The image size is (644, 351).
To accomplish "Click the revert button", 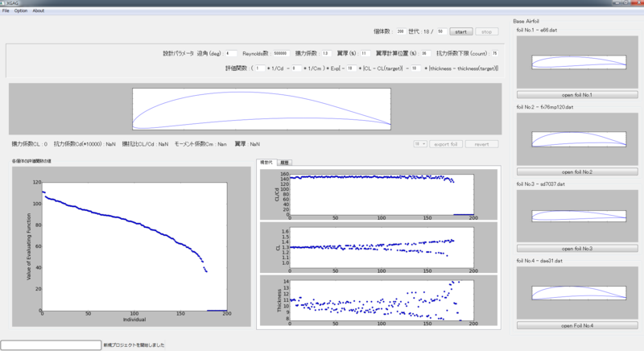I will (x=481, y=144).
